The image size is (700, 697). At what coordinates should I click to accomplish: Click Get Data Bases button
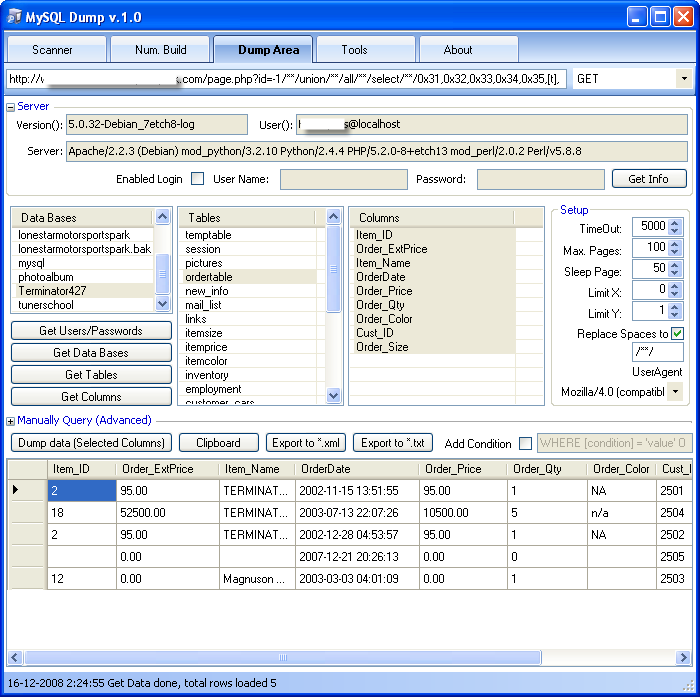click(91, 353)
